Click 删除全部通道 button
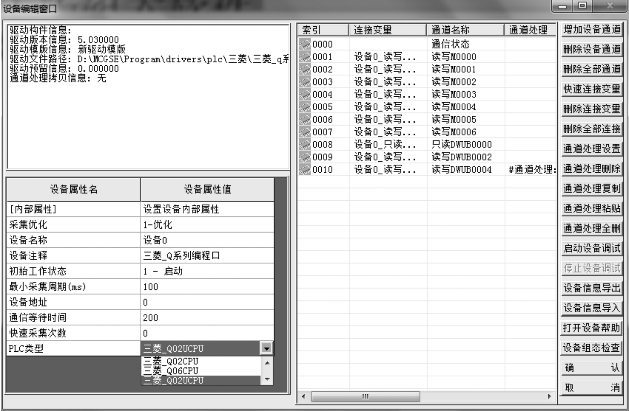Screen dimensions: 629x411 pyautogui.click(x=592, y=69)
